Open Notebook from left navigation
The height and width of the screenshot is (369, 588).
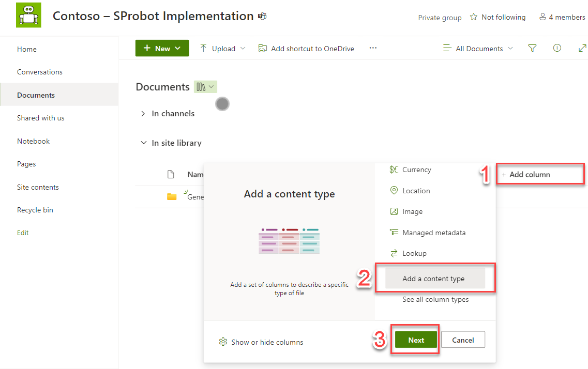(x=34, y=141)
